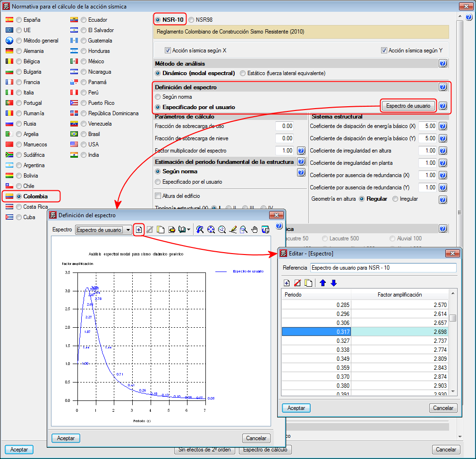Click the Factor multiplicador del espectro value field
This screenshot has height=459, width=476.
coord(285,151)
